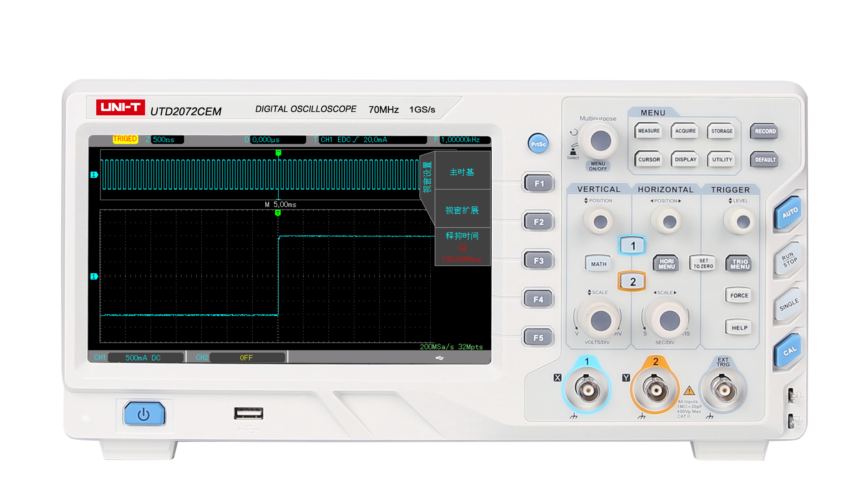Toggle the power button
The height and width of the screenshot is (502, 868).
[x=144, y=414]
